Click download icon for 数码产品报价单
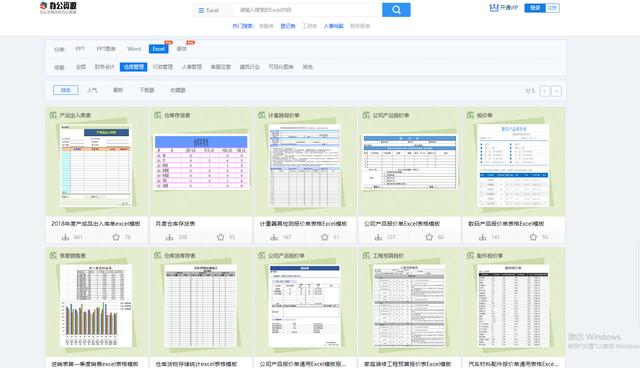Viewport: 640px width, 368px height. click(x=482, y=237)
